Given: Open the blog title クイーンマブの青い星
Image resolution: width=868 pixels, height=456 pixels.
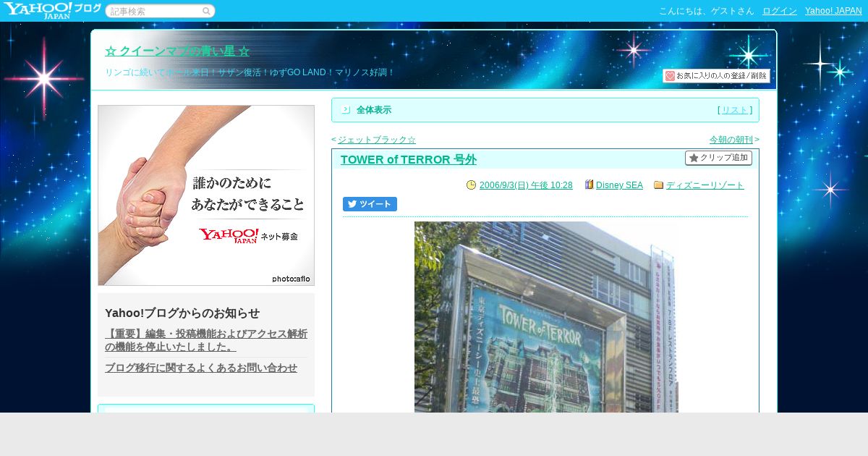Looking at the screenshot, I should click(x=177, y=51).
